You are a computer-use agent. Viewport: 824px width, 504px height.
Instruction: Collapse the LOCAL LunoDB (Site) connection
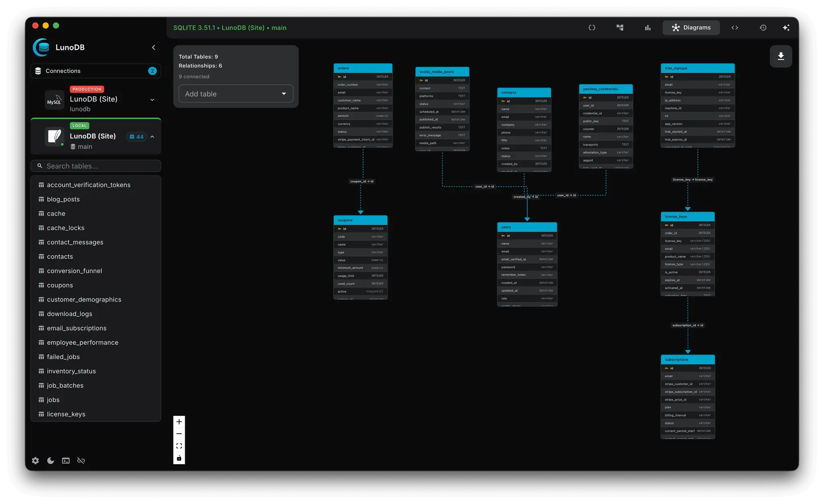coord(152,137)
